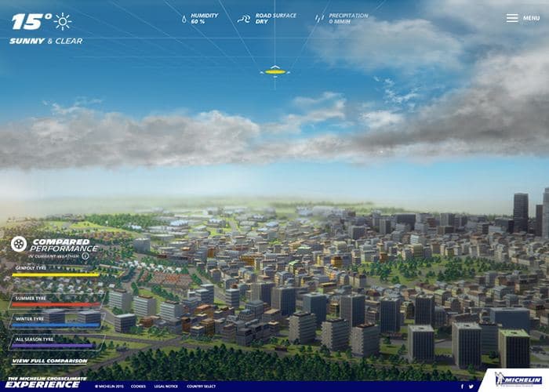
Task: Click the MENU text label
Action: pyautogui.click(x=531, y=18)
